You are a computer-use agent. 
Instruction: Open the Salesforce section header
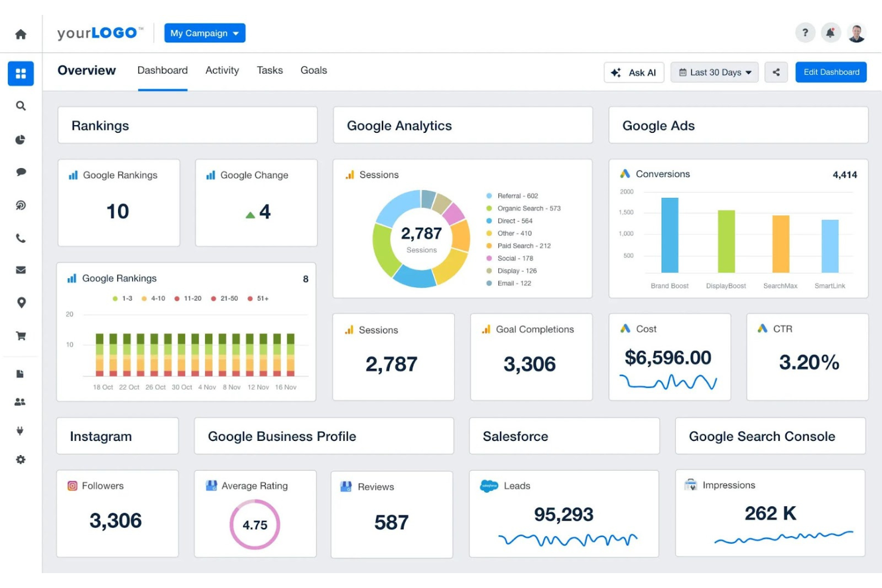point(564,436)
